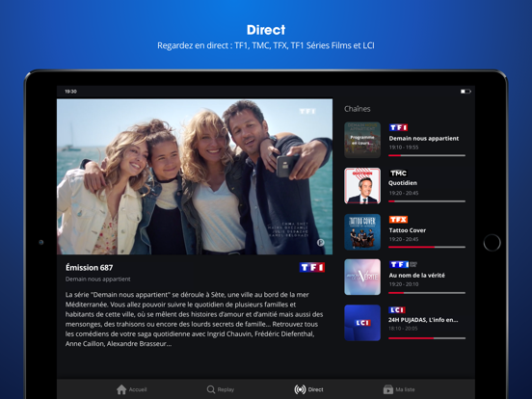
Task: Tap battery indicator in status bar
Action: tap(465, 92)
